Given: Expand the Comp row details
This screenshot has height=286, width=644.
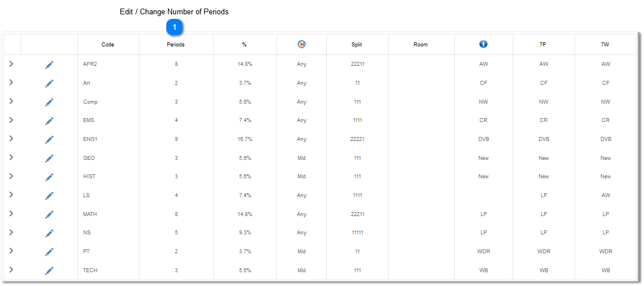Looking at the screenshot, I should (11, 101).
